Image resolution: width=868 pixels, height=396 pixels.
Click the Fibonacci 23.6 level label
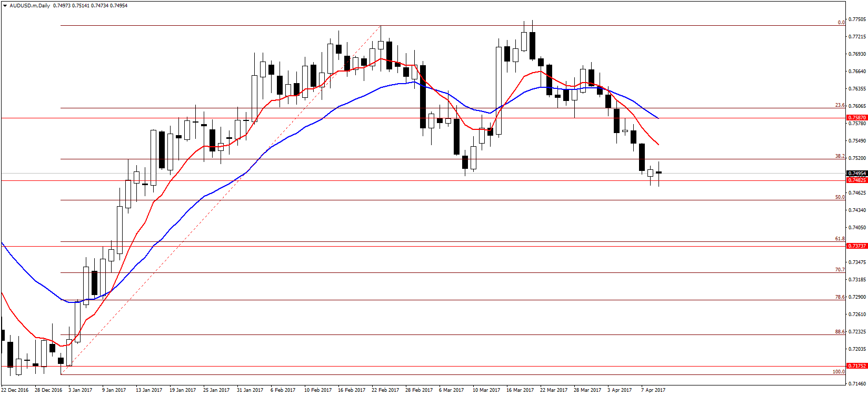point(840,105)
